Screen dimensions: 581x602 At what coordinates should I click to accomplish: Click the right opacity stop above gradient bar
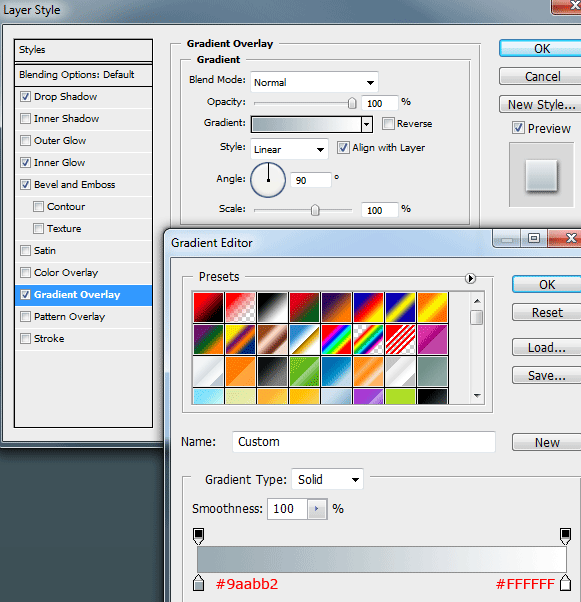[x=565, y=536]
